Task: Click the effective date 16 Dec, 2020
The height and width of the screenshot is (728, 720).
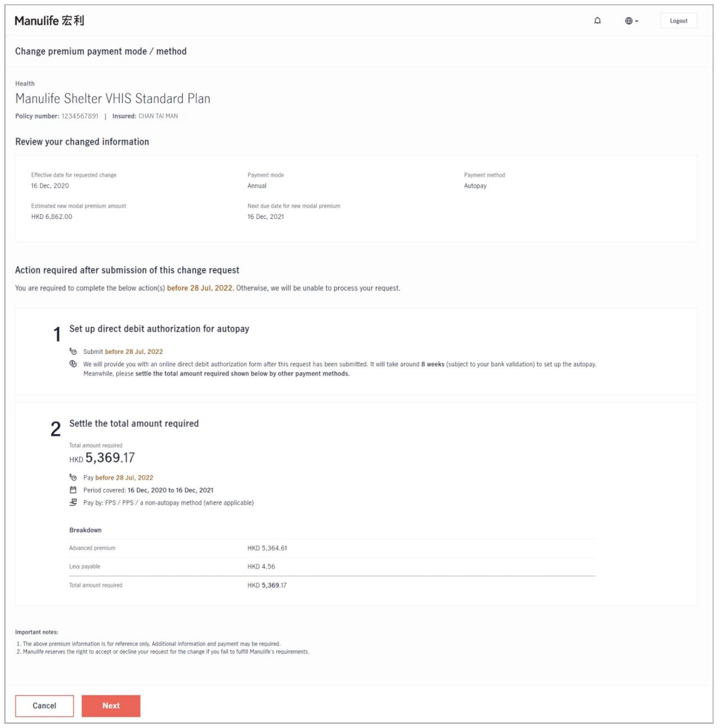Action: coord(50,186)
